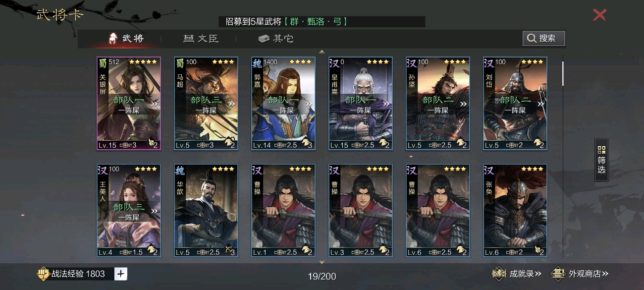This screenshot has width=644, height=290.
Task: Click the down arrow below card grid
Action: coord(322,262)
